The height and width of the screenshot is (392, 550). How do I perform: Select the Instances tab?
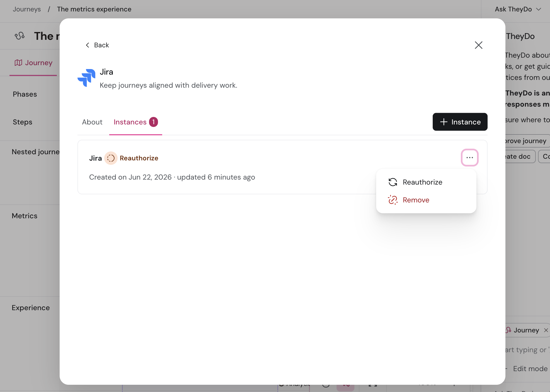(x=135, y=122)
